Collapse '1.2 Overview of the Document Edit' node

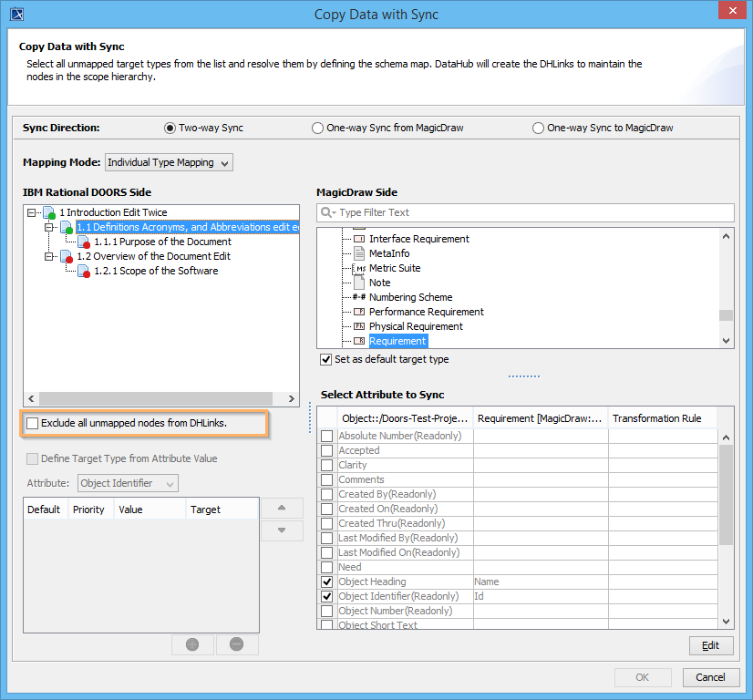pyautogui.click(x=49, y=256)
